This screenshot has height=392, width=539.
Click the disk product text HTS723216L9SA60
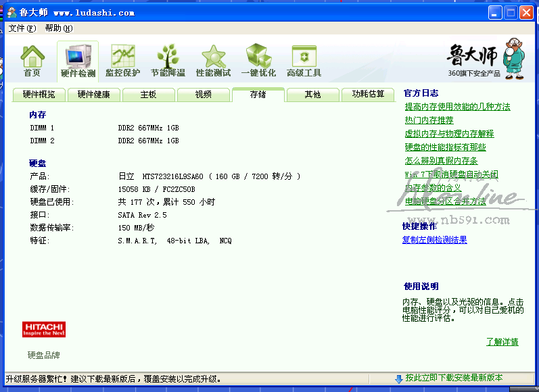pos(172,176)
